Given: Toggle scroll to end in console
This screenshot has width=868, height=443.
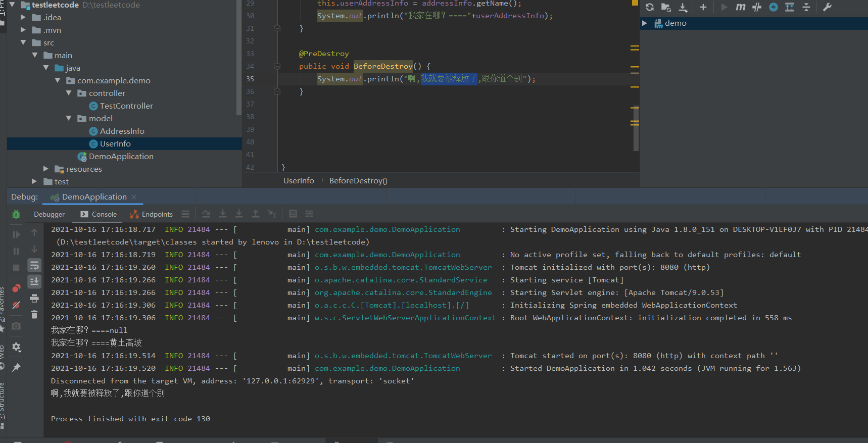Looking at the screenshot, I should 34,281.
